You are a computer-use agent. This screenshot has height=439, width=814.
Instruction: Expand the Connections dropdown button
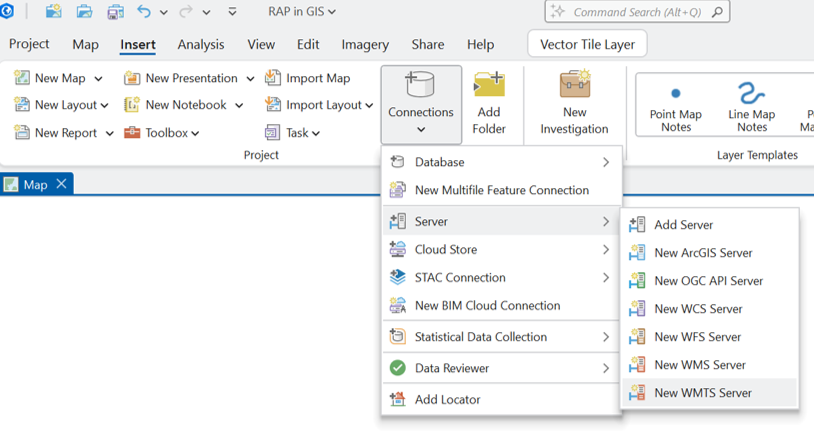[x=421, y=128]
